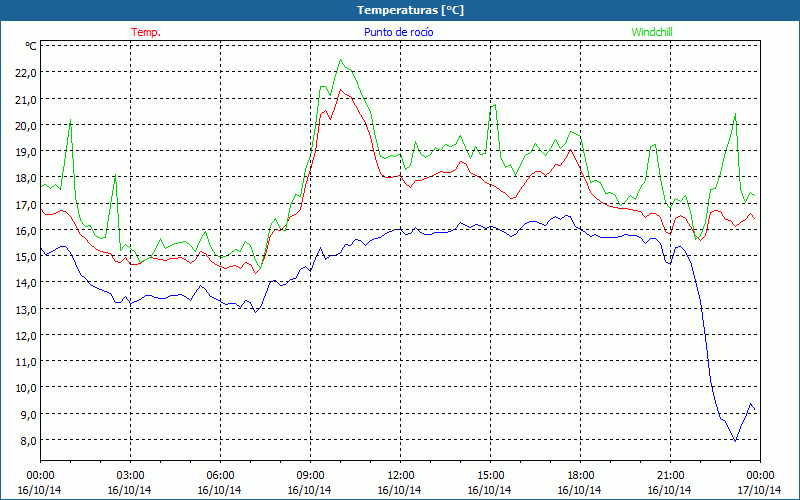Image resolution: width=800 pixels, height=500 pixels.
Task: Click the 16/10/14 date under 15:00
Action: point(490,490)
